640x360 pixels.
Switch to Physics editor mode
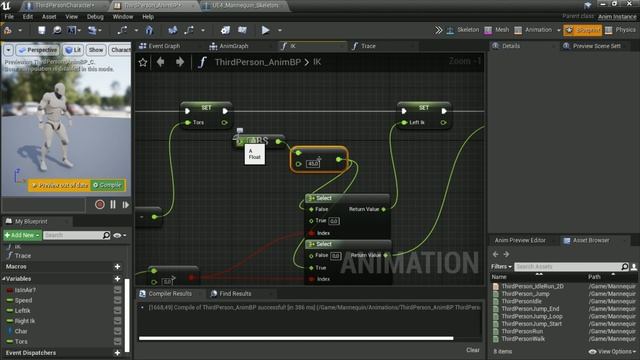pos(620,30)
